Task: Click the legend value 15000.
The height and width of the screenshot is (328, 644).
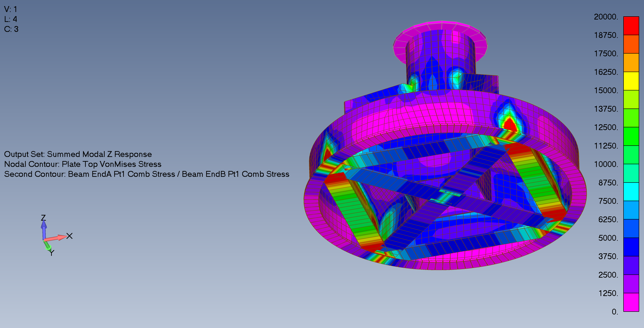Action: coord(606,90)
